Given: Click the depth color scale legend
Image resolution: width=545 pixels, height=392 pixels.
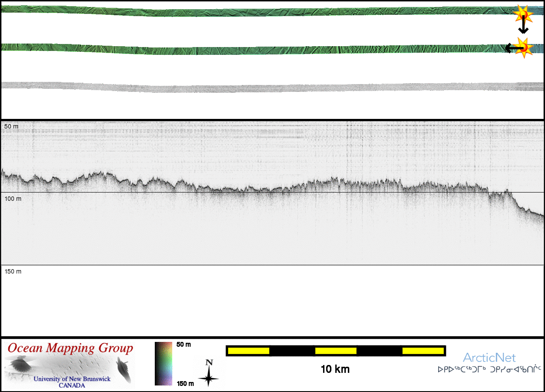Looking at the screenshot, I should [x=163, y=364].
